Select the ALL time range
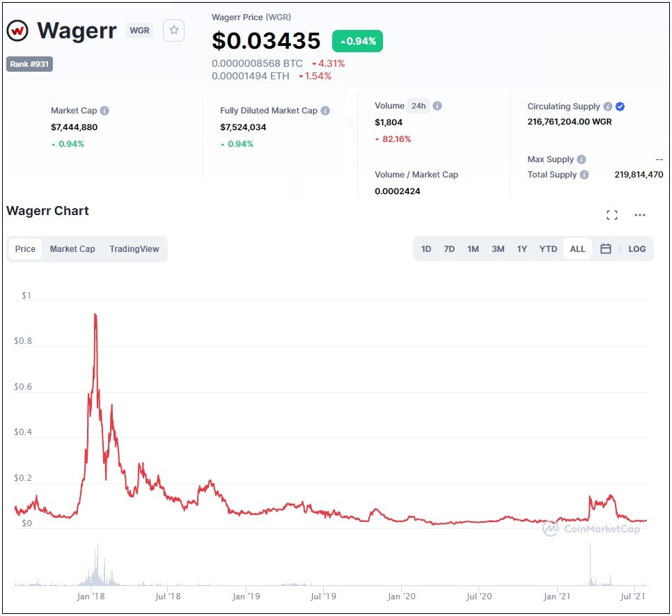 [577, 249]
